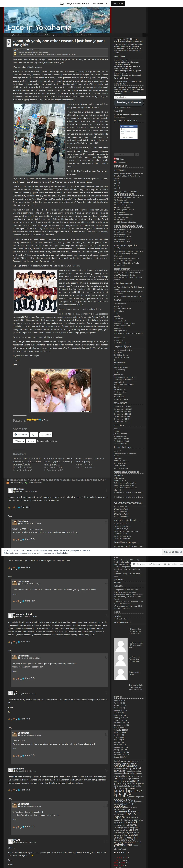Open 'Home Alterations Part 1' sidebar link
This screenshot has width=183, height=868.
[x=122, y=229]
